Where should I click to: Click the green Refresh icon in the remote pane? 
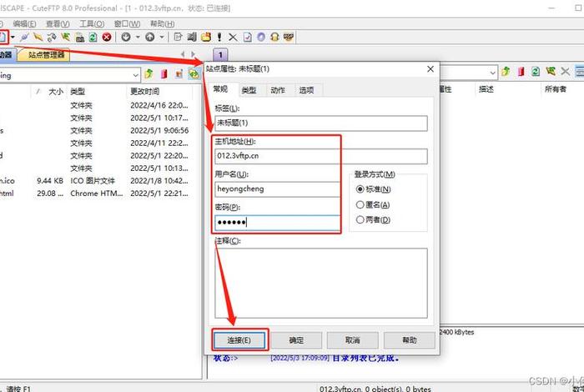pyautogui.click(x=536, y=71)
